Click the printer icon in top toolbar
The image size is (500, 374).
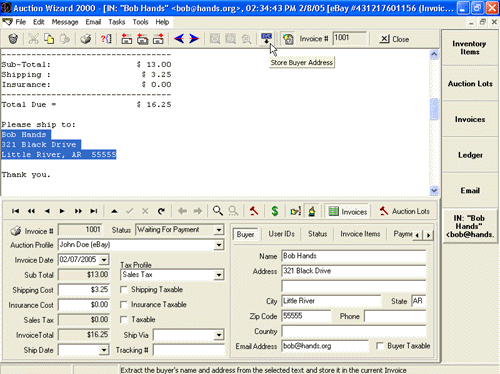point(86,39)
